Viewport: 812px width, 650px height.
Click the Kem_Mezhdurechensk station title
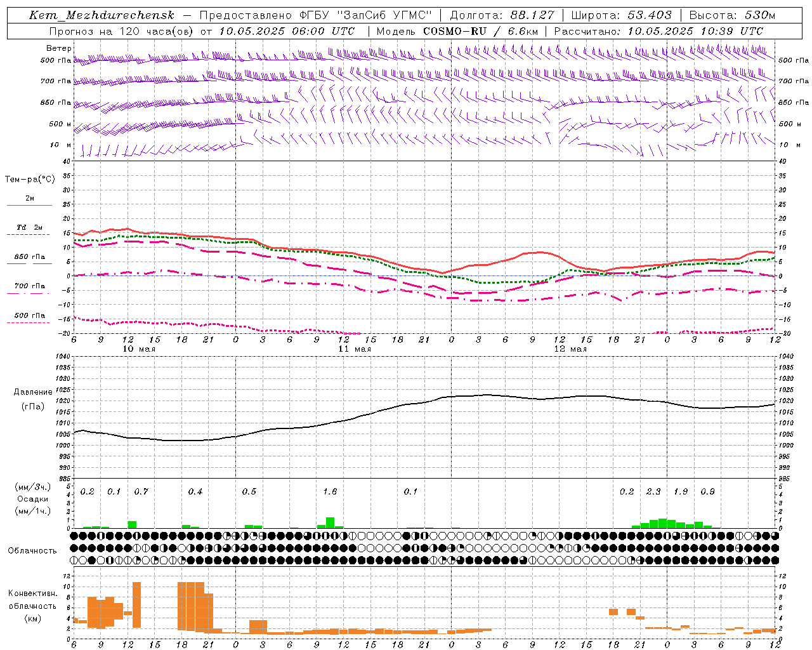click(101, 15)
